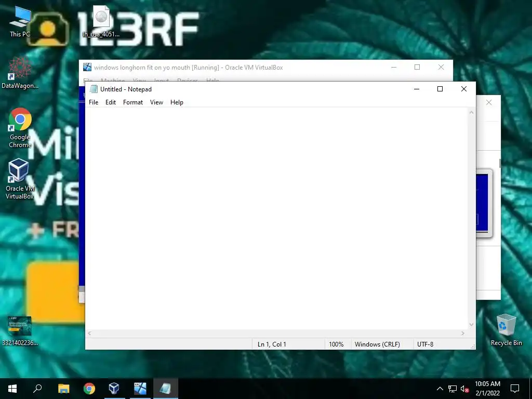Close the VirtualBox VM window
Screen dimensions: 532x399
pos(441,67)
